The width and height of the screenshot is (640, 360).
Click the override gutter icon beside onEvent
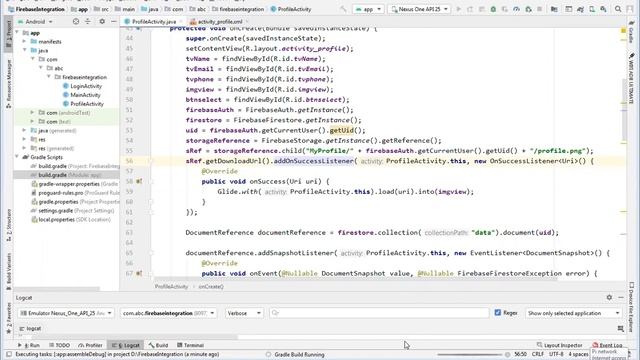(139, 273)
